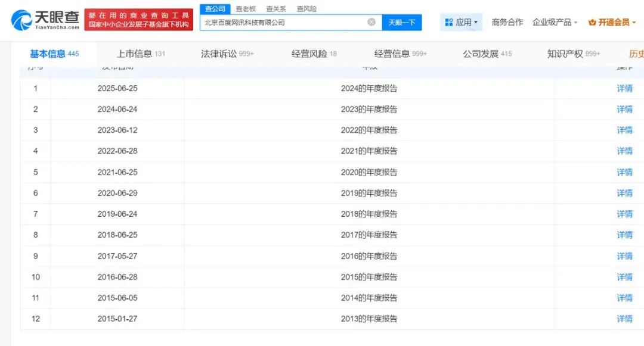Open the 商务合作 link
This screenshot has height=346, width=644.
pyautogui.click(x=507, y=22)
